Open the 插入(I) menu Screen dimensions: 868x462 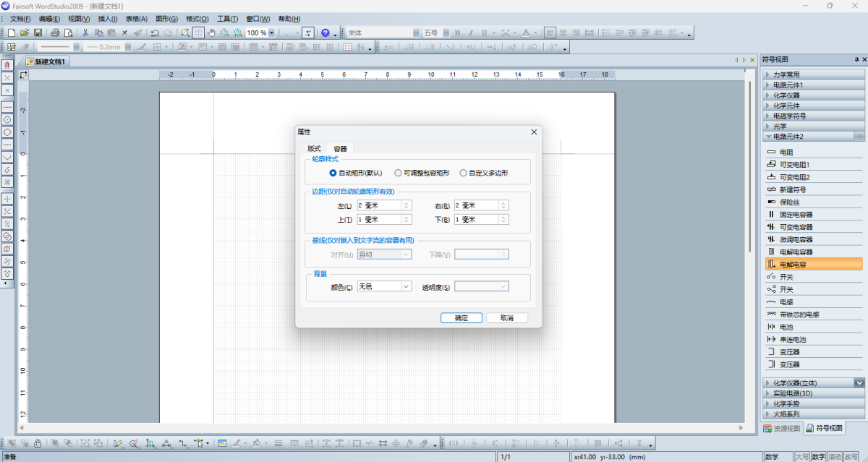[108, 19]
